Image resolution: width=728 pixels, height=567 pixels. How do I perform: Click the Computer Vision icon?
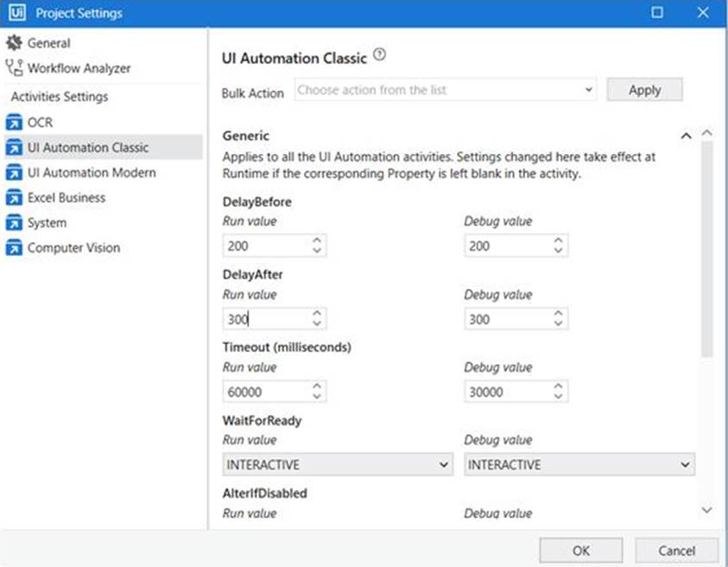[x=14, y=248]
